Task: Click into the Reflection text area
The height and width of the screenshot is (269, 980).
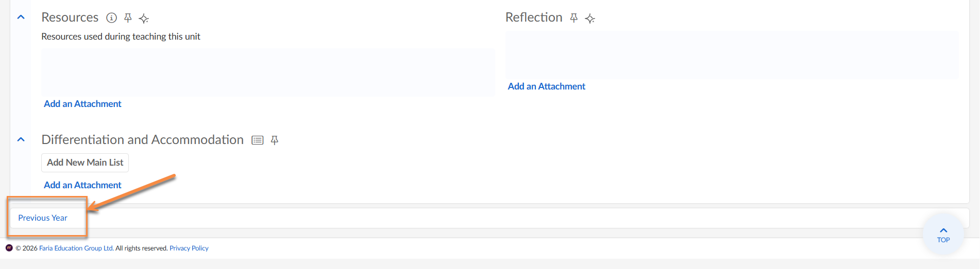Action: [x=732, y=55]
